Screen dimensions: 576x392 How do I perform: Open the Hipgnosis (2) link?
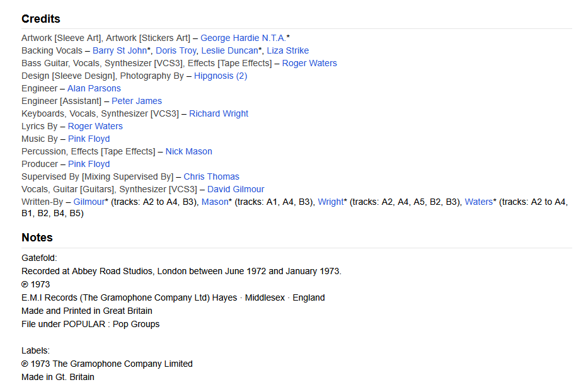[221, 76]
